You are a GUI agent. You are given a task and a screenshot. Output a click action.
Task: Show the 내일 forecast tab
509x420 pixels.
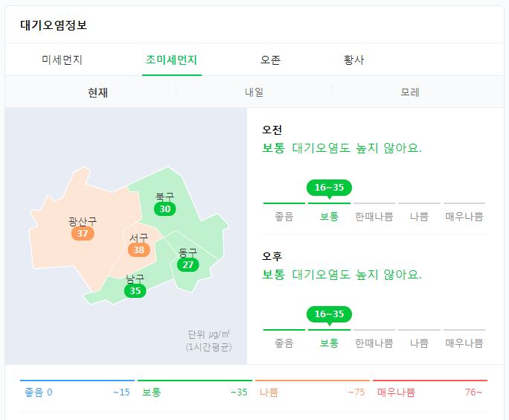(x=254, y=92)
